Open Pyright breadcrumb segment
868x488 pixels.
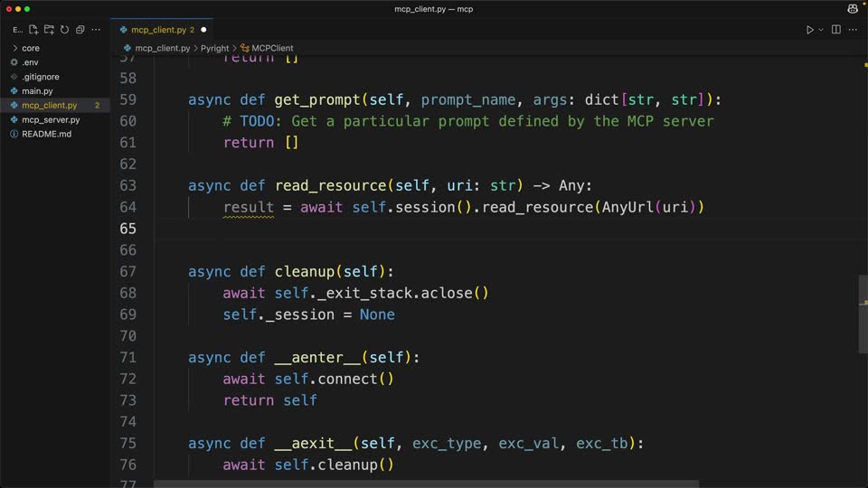point(214,48)
